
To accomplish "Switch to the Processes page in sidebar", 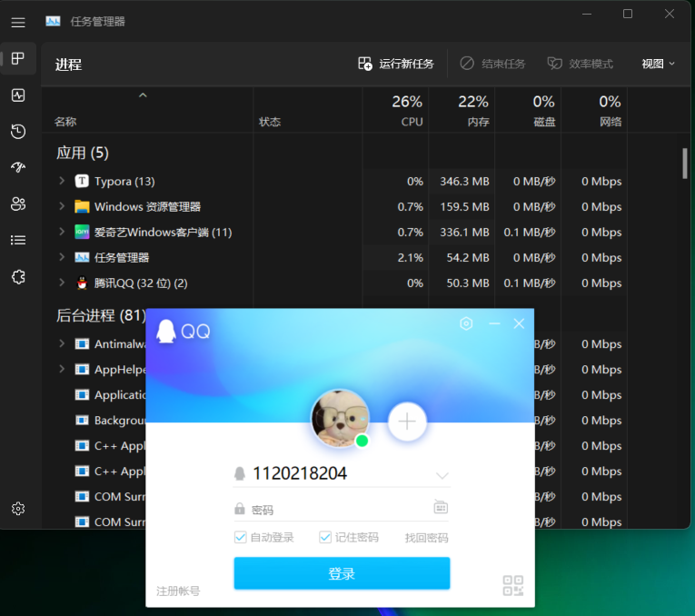I will [x=18, y=58].
